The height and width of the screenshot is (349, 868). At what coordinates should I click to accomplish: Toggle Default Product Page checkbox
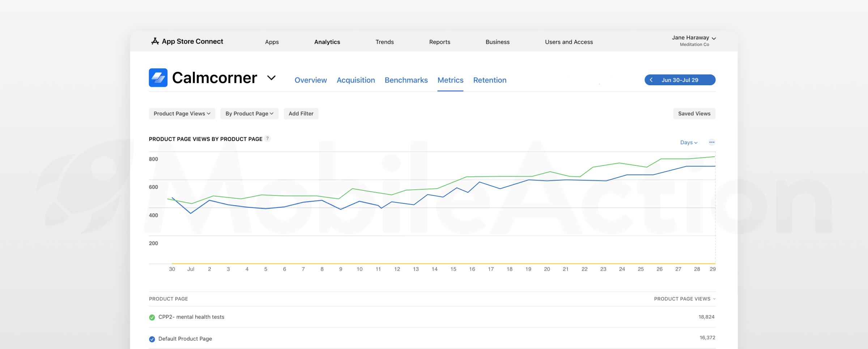coord(152,339)
